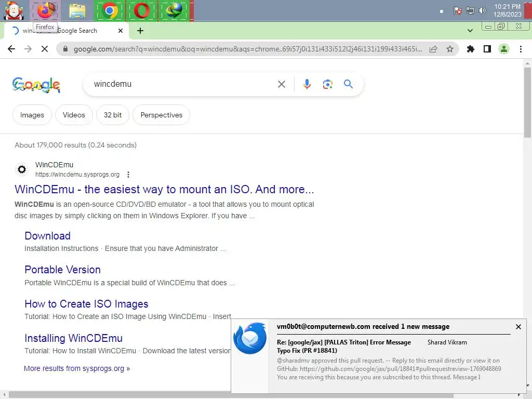Search by image with Google Lens
Screen dimensions: 532x399
327,84
